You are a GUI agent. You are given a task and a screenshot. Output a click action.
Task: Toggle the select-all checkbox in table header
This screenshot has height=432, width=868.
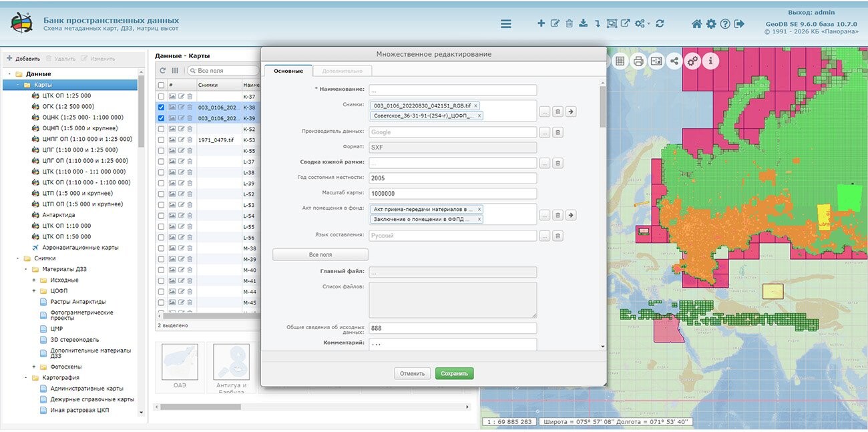(161, 85)
